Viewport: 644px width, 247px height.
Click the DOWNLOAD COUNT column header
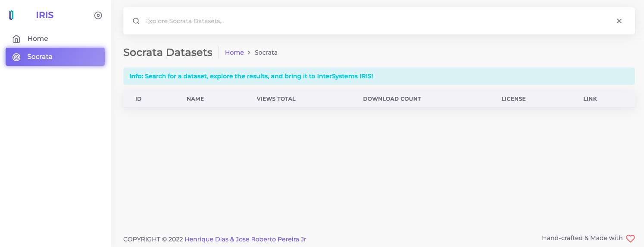392,99
